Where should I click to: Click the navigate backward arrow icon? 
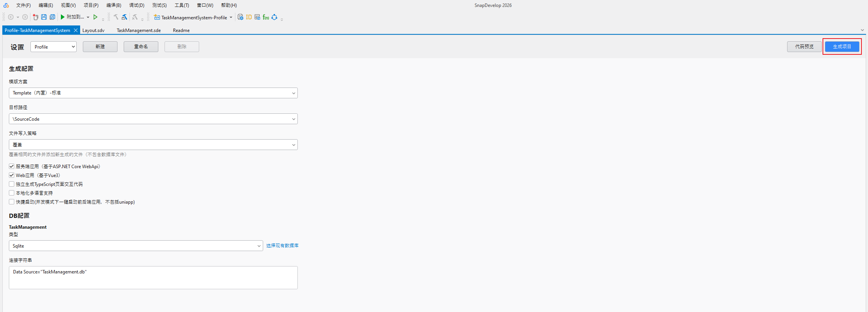[x=11, y=17]
